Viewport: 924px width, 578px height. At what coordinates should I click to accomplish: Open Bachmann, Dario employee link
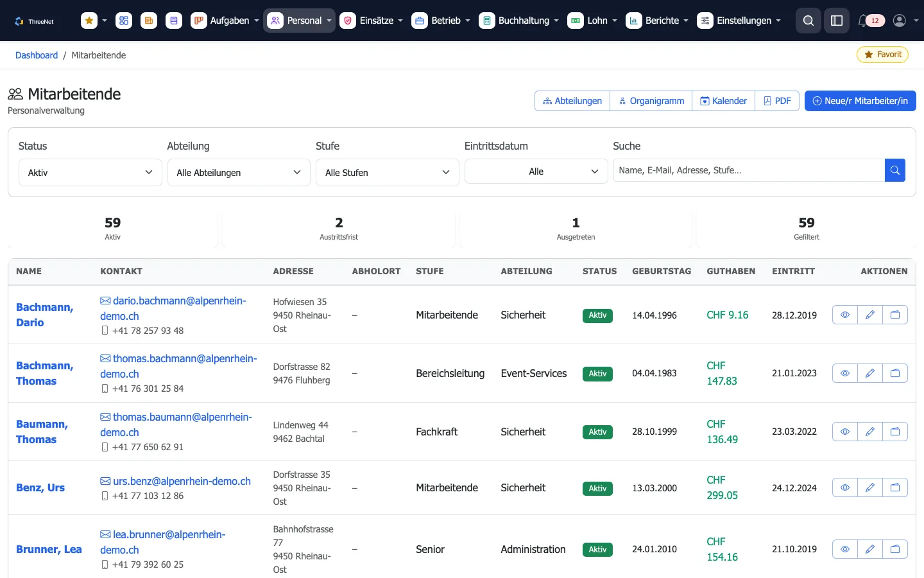[44, 315]
